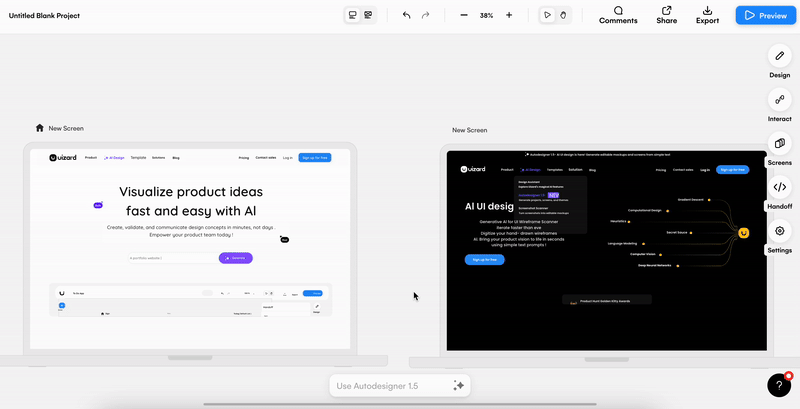Image resolution: width=800 pixels, height=409 pixels.
Task: Select Design Assistant in the dark dropdown menu
Action: coord(529,182)
